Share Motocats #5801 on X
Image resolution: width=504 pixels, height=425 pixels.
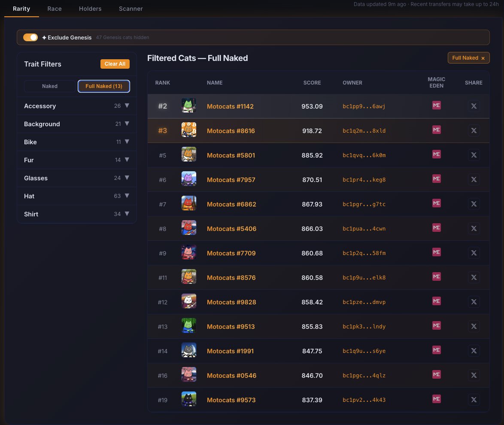click(474, 155)
